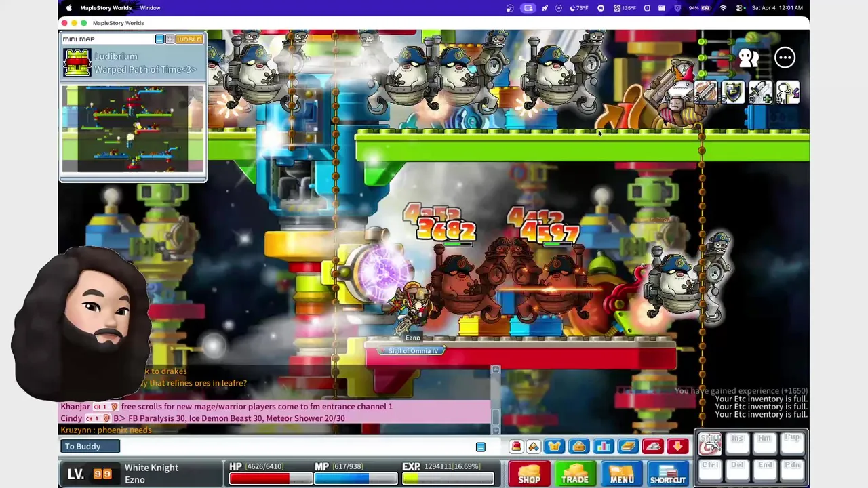Open the Apple menu
Image resolution: width=868 pixels, height=488 pixels.
(x=68, y=8)
